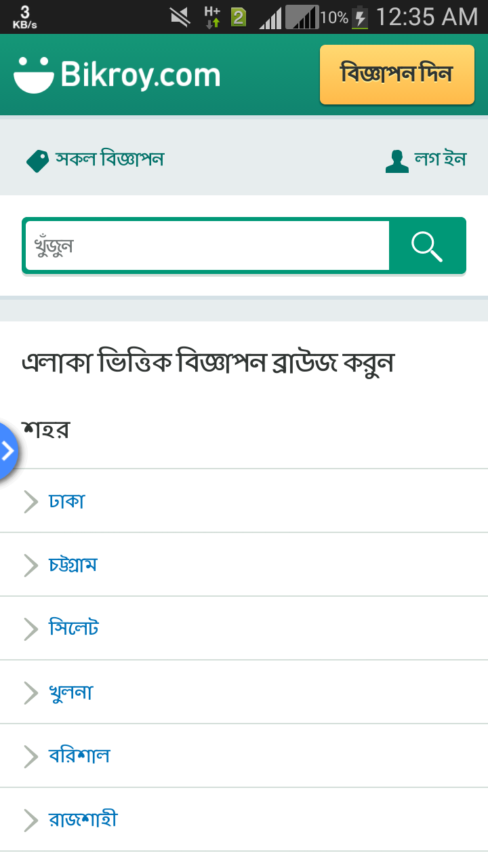Open the বরিশাল city link
Viewport: 488px width, 868px height.
pos(79,755)
